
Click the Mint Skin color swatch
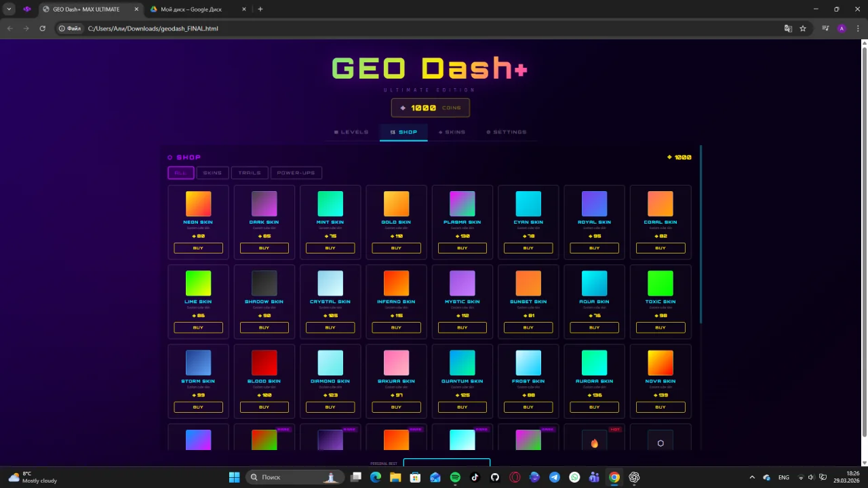[330, 204]
